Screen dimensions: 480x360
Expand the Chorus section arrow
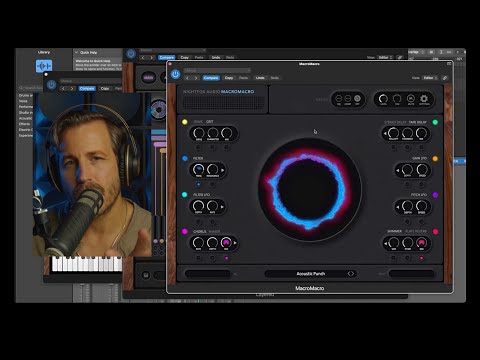235,243
